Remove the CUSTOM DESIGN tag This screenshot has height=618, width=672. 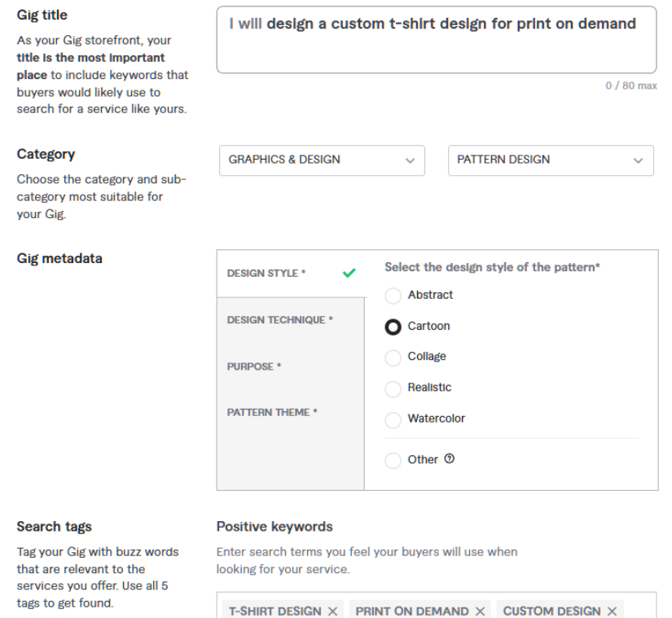click(x=612, y=611)
